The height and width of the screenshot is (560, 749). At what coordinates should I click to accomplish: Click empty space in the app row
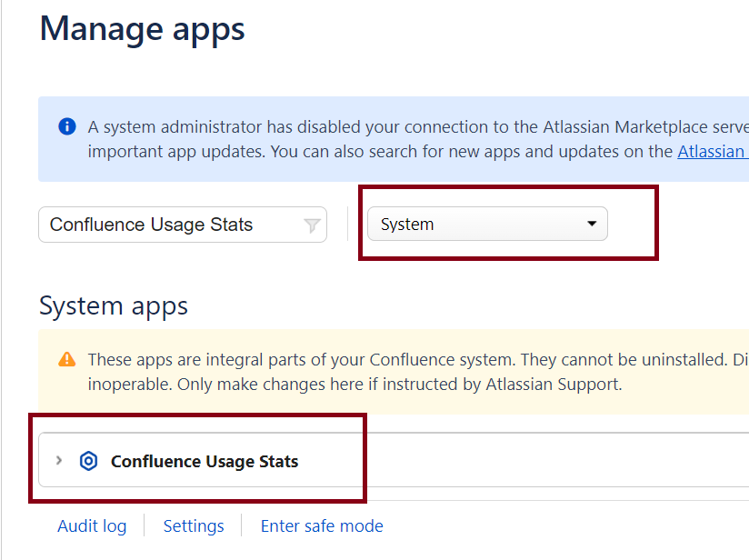tap(545, 462)
